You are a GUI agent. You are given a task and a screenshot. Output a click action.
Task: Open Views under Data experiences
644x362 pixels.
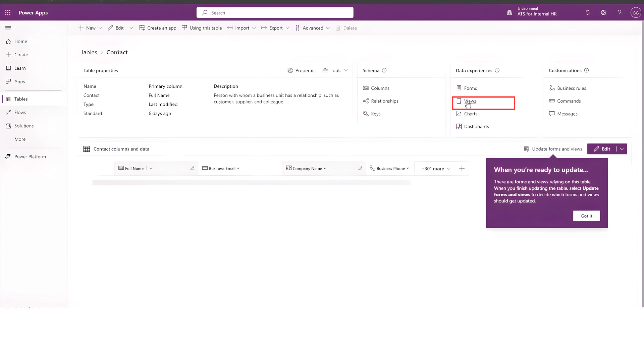(466, 101)
